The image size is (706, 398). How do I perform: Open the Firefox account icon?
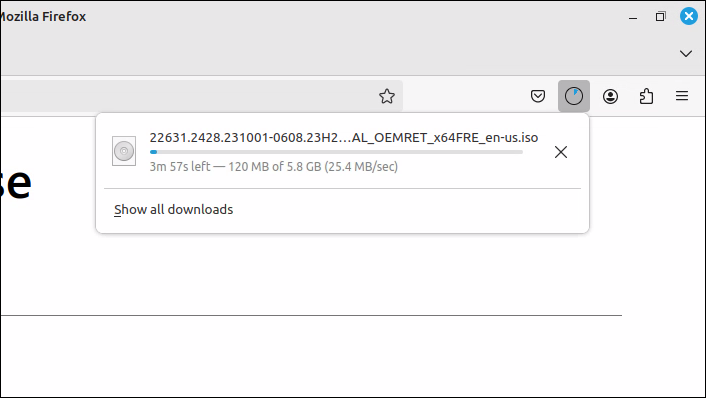tap(610, 96)
